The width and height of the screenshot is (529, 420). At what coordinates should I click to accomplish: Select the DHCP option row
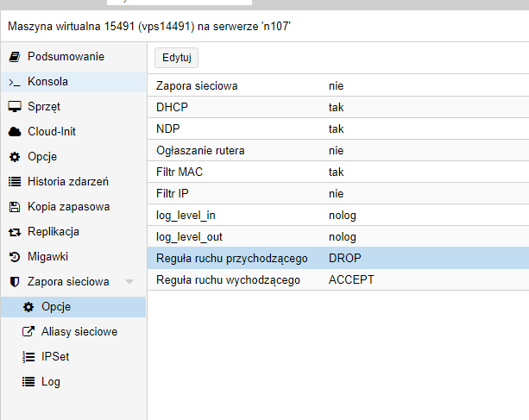click(337, 108)
